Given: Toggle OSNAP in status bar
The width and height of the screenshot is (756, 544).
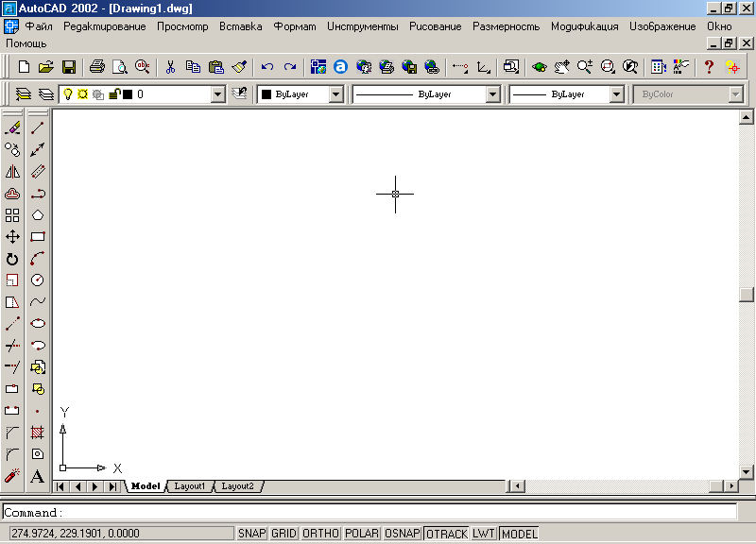Looking at the screenshot, I should (x=403, y=534).
